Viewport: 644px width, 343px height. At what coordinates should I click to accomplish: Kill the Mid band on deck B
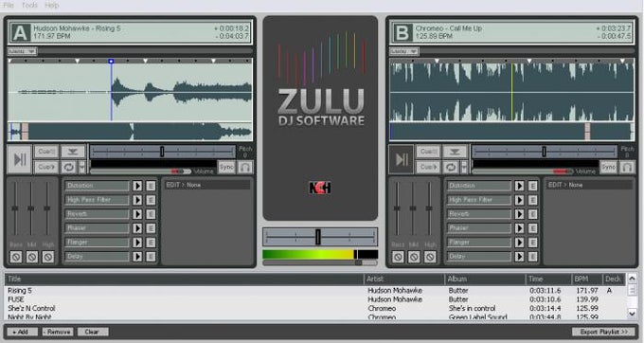coord(414,257)
